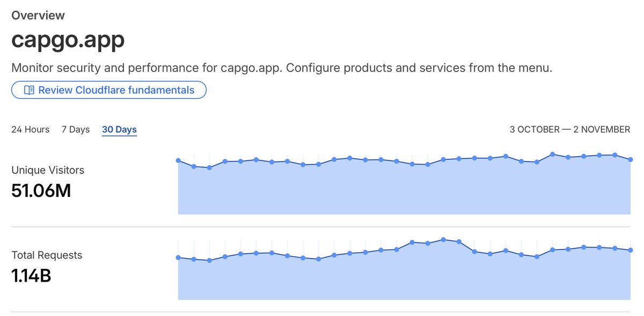Screen dimensions: 644x316
Task: Click the Overview breadcrumb label
Action: click(38, 16)
